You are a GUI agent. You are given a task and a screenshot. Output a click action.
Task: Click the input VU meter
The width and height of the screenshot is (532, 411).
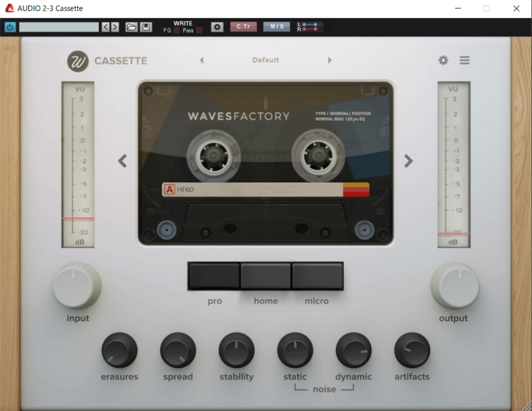click(x=78, y=165)
